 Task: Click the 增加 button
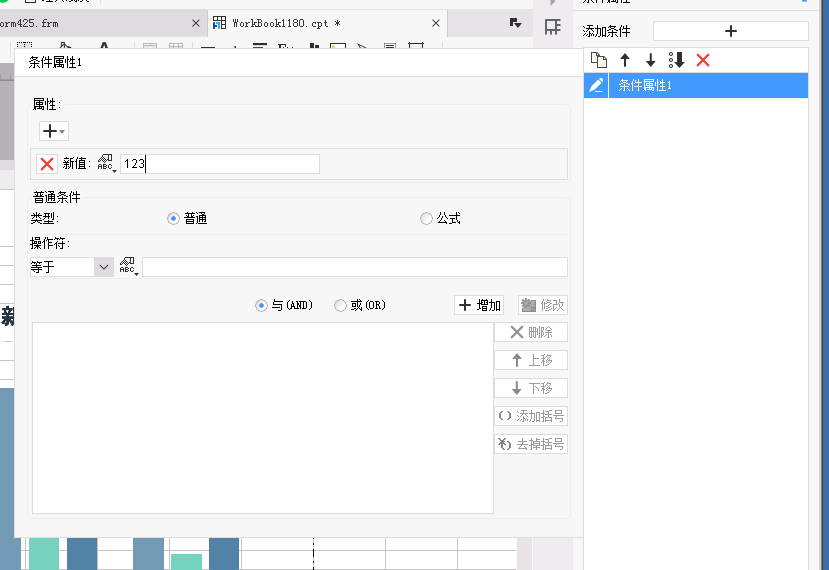coord(480,305)
